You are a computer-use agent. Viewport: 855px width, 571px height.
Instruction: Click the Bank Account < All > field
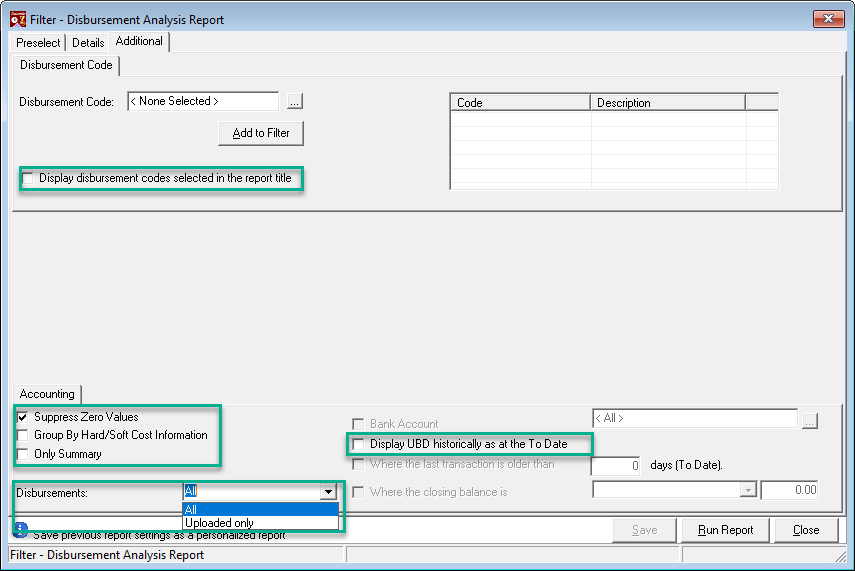pos(695,418)
